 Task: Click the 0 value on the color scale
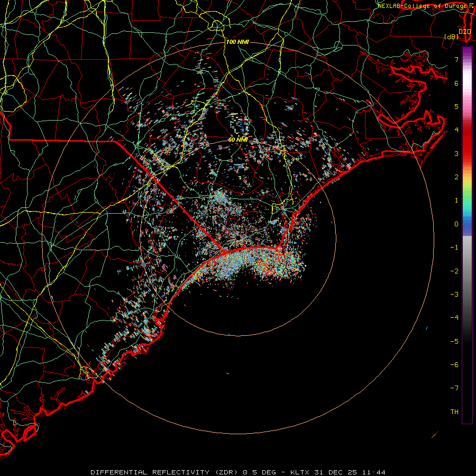(x=456, y=224)
